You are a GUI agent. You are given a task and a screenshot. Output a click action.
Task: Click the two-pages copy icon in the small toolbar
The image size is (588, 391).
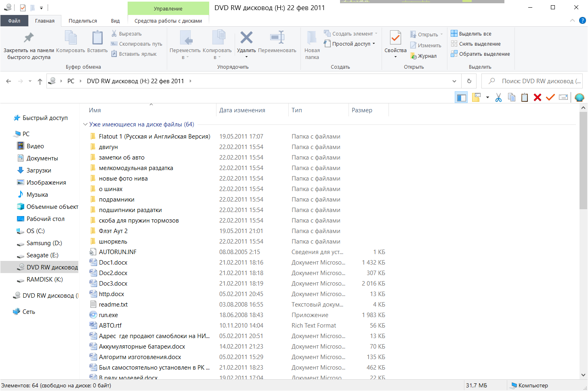click(511, 97)
